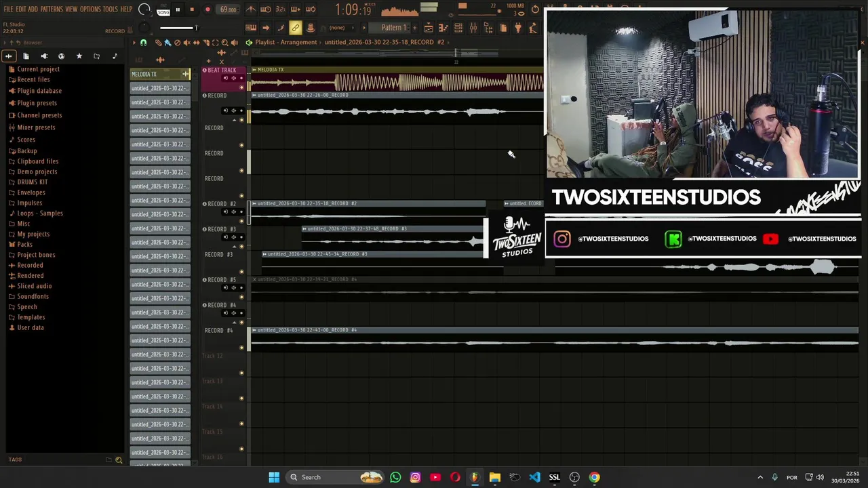Select the Playlist slice tool
The image size is (868, 488).
point(206,42)
